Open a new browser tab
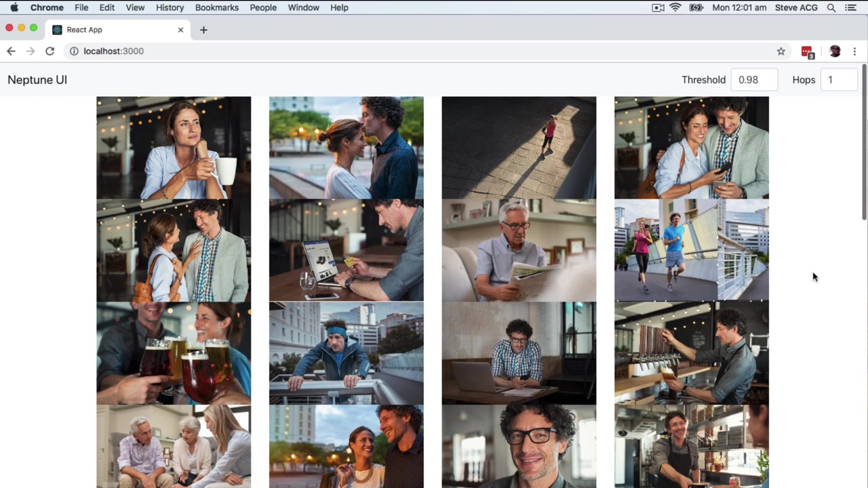Viewport: 868px width, 488px height. 203,30
